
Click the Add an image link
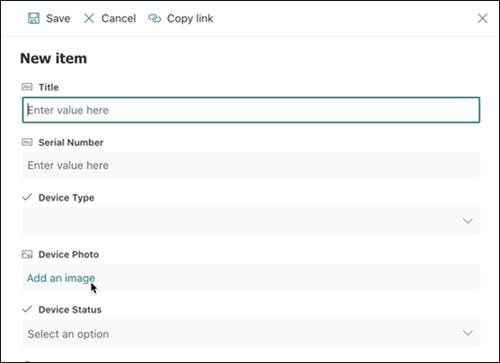(x=61, y=278)
